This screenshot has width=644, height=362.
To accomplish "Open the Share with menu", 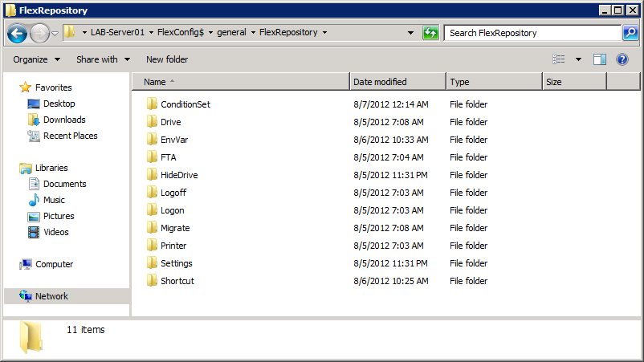I will (103, 59).
